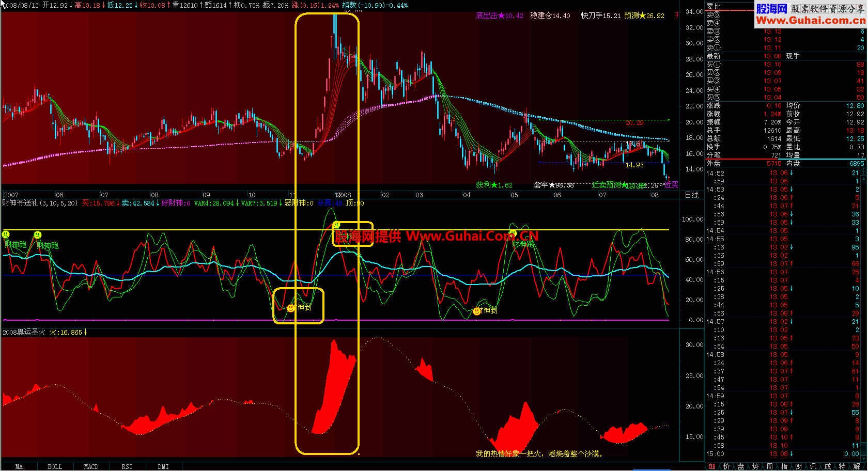The width and height of the screenshot is (868, 471).
Task: Click the first 财神跑 smiley marker
Action: pos(6,234)
